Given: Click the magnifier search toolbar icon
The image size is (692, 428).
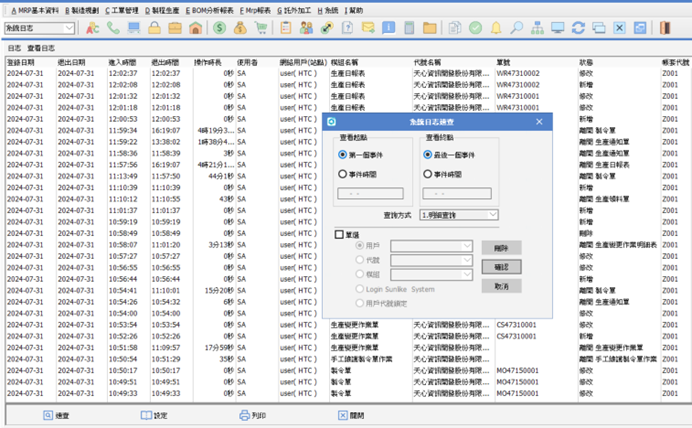Looking at the screenshot, I should click(516, 28).
